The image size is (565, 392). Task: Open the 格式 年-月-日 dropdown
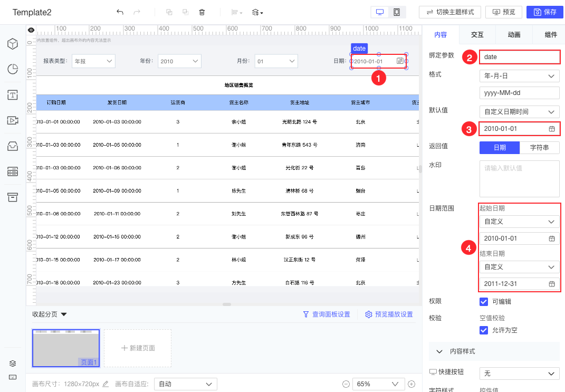tap(519, 76)
